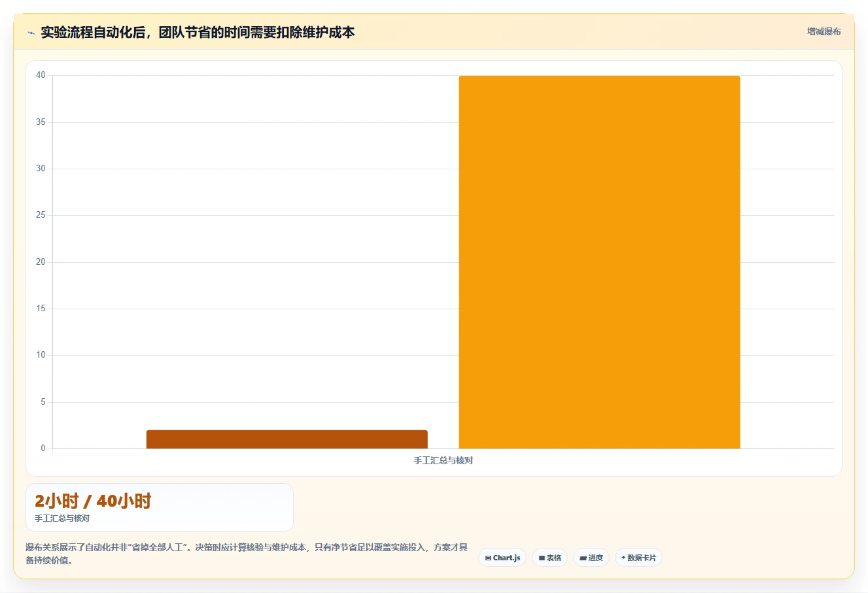Click the 增减瀑布 label in header
The height and width of the screenshot is (593, 868).
click(x=824, y=31)
